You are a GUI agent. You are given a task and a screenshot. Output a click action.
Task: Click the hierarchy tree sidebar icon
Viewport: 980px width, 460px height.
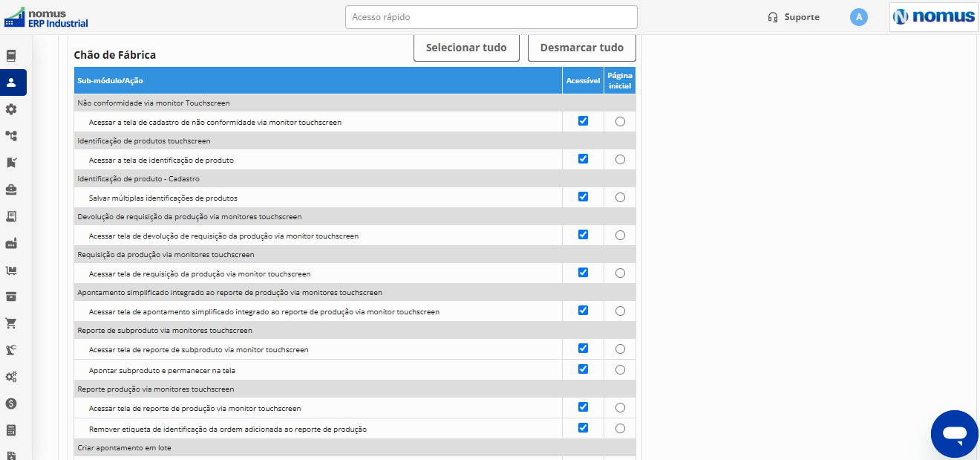[x=11, y=136]
